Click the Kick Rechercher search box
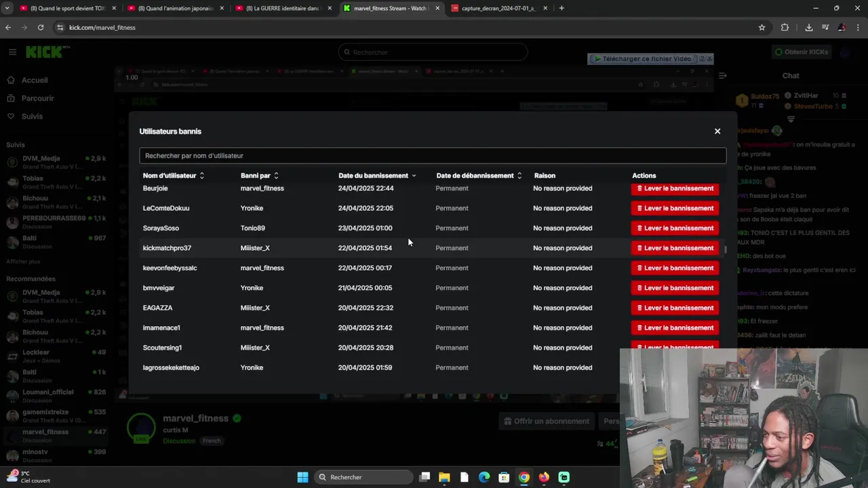 point(433,52)
